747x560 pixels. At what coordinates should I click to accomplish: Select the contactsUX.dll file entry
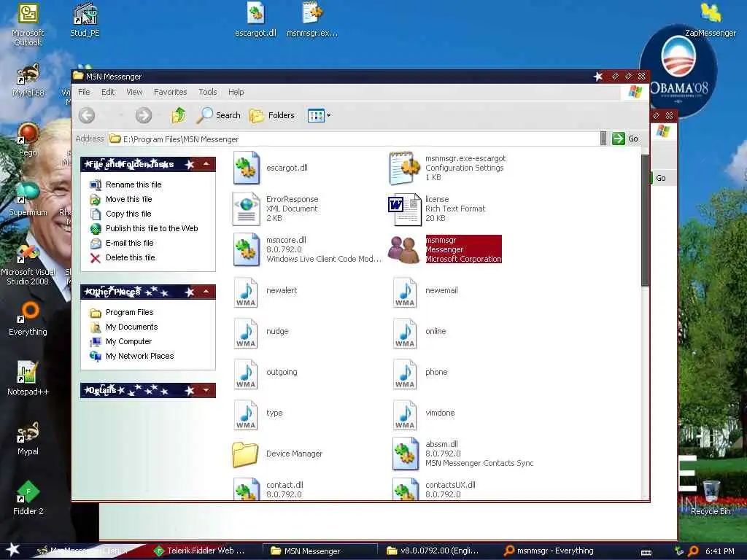pyautogui.click(x=433, y=489)
